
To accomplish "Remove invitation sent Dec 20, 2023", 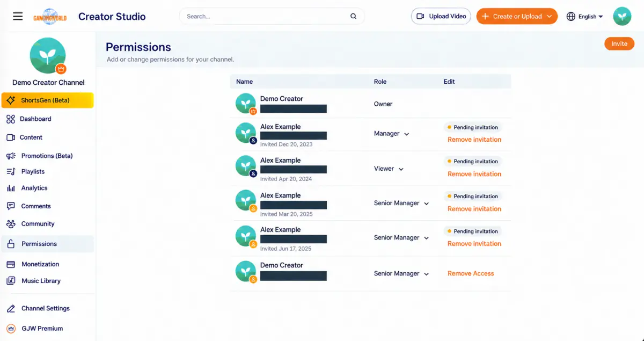I will coord(474,140).
